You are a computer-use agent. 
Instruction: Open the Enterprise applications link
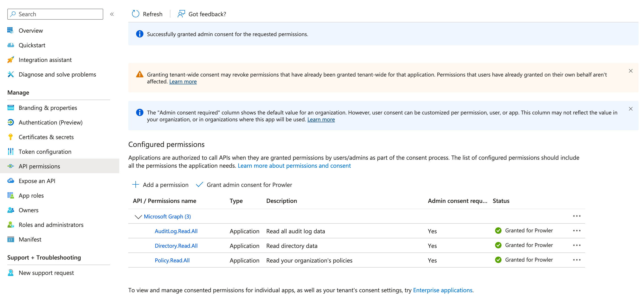(443, 290)
